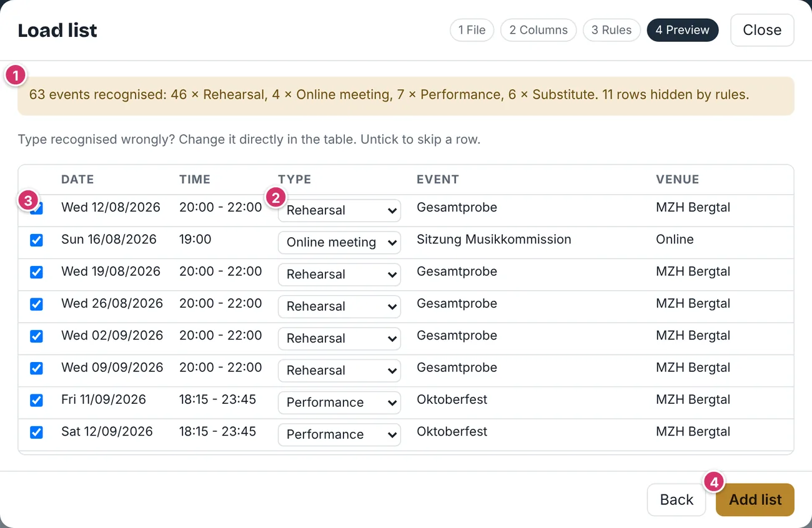The image size is (812, 528).
Task: Confirm with the Add list button
Action: click(x=755, y=500)
